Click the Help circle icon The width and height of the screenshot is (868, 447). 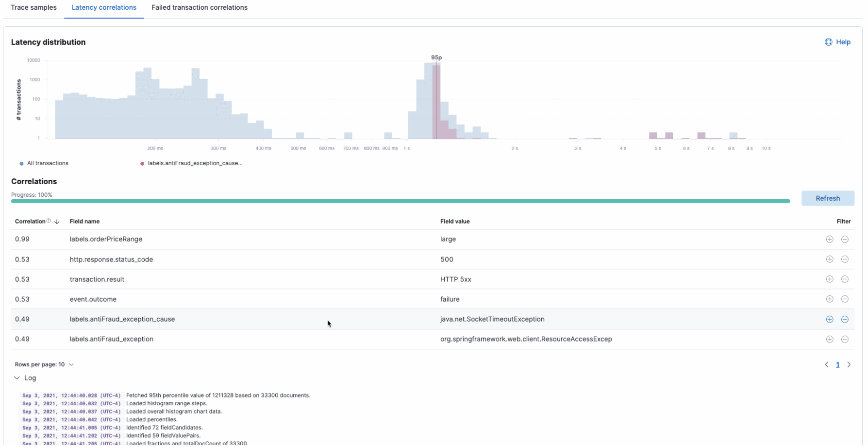tap(828, 42)
